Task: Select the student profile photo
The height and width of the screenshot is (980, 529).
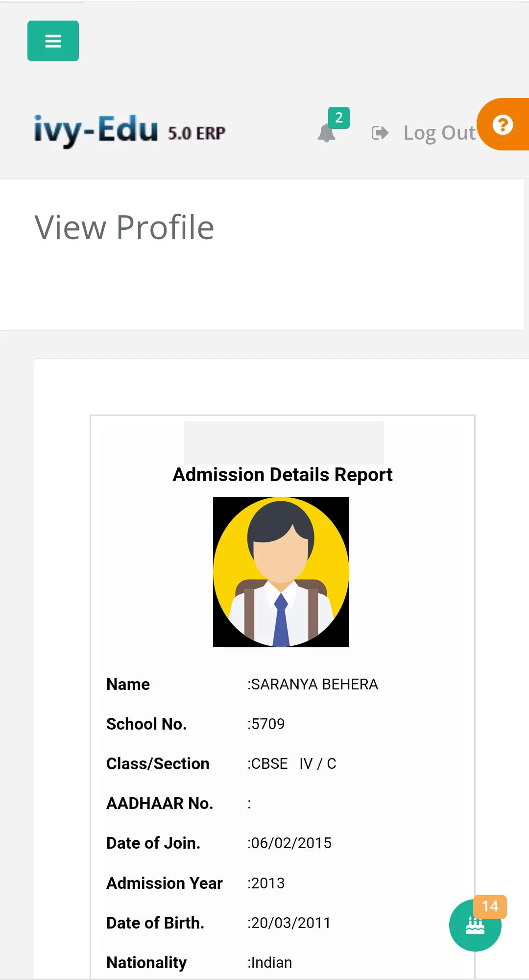Action: click(x=281, y=572)
